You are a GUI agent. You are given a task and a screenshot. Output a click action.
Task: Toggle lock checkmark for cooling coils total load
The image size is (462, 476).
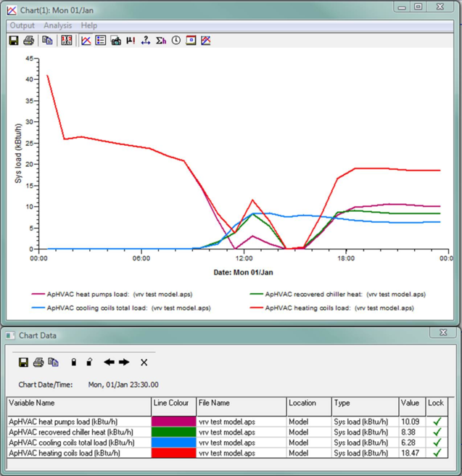point(436,442)
